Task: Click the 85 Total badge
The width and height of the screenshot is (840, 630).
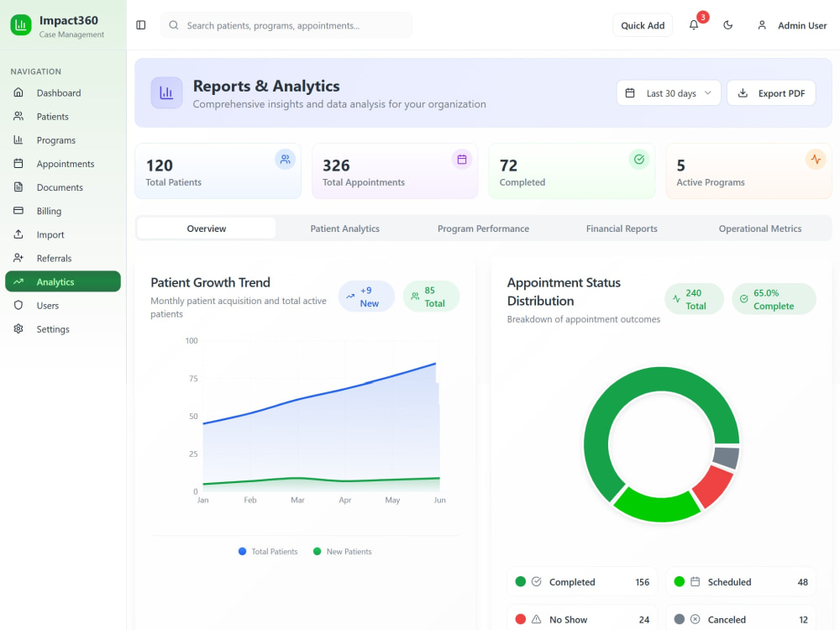Action: click(431, 297)
